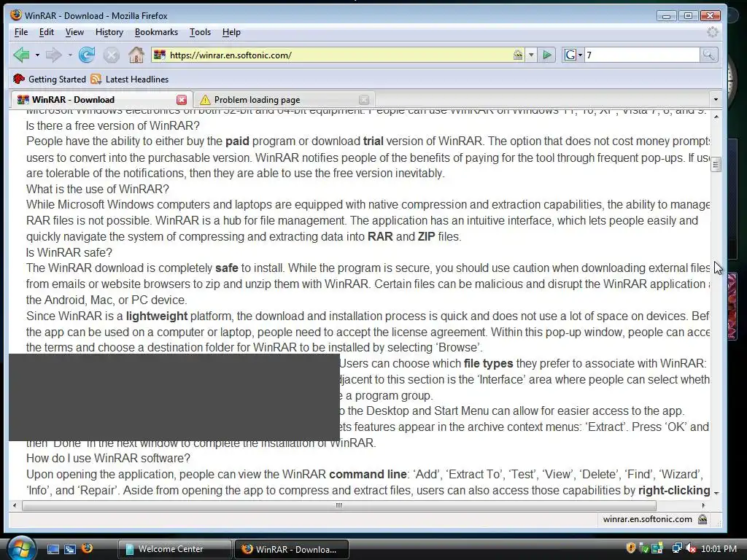This screenshot has width=747, height=560.
Task: Launch Firefox from quick launch
Action: point(88,548)
